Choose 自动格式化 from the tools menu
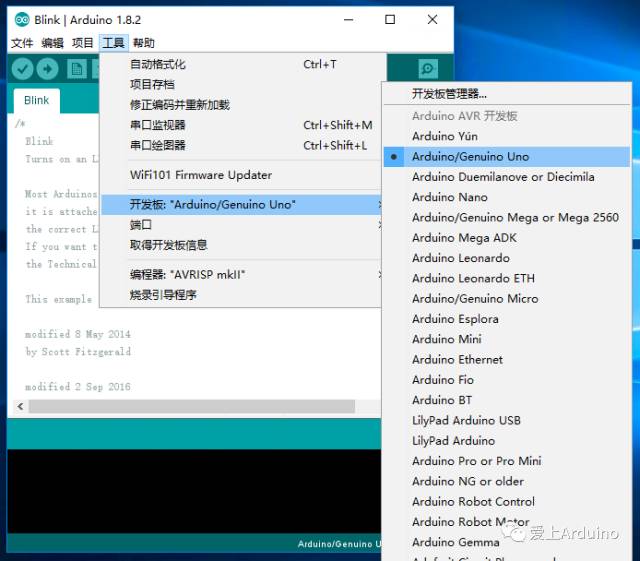 click(x=242, y=65)
